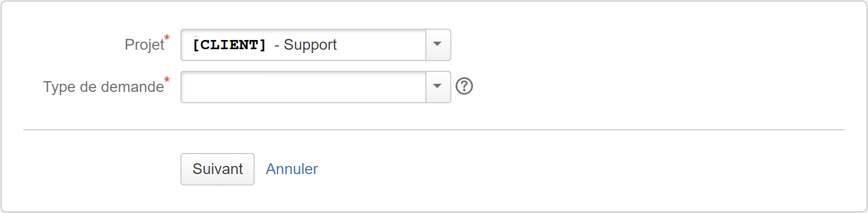Focus the empty Type de demande field
The width and height of the screenshot is (868, 213).
click(303, 87)
